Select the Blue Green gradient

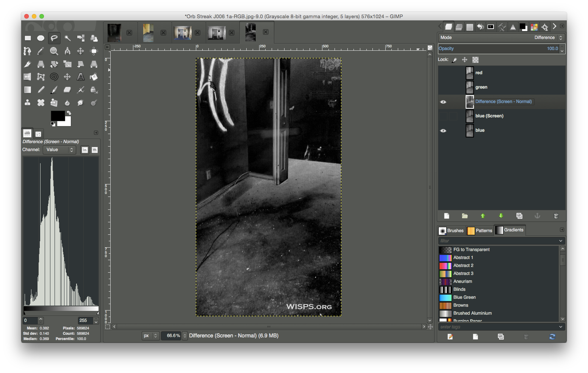click(x=464, y=297)
